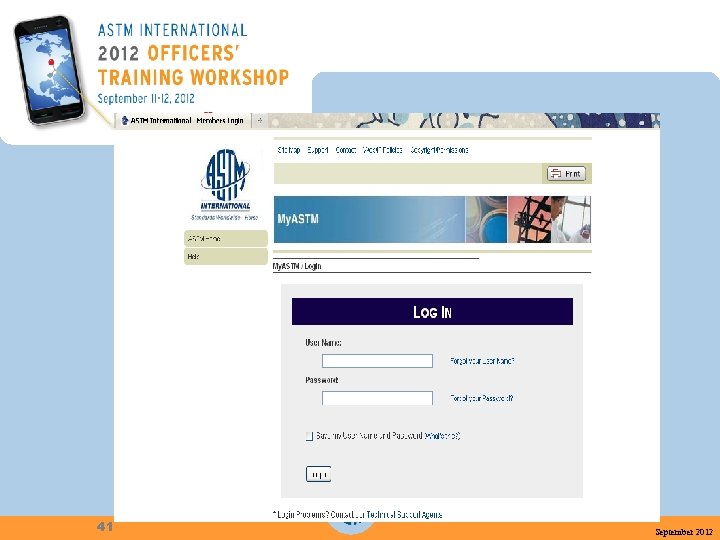Enable Save my User Name and Password checkbox

tap(309, 436)
